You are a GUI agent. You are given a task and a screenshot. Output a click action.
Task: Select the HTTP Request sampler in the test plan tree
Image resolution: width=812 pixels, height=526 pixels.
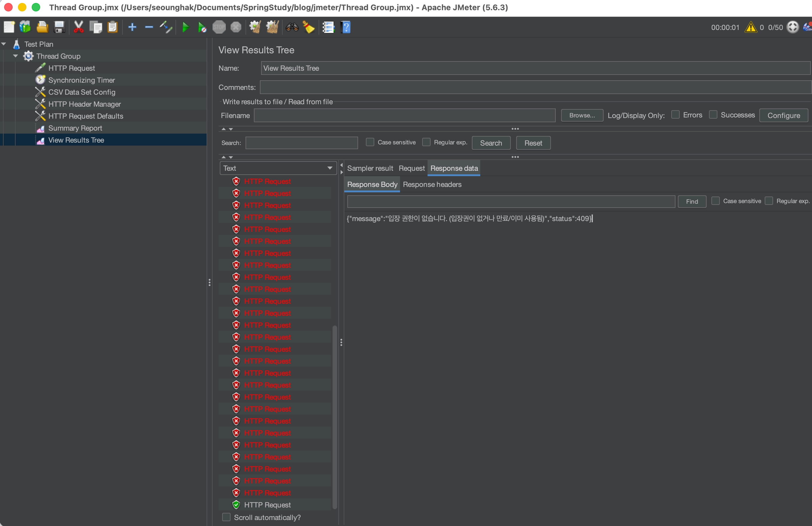pyautogui.click(x=72, y=68)
